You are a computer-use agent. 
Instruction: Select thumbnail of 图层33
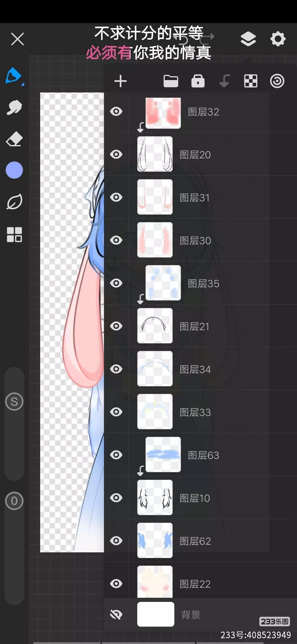coord(155,412)
